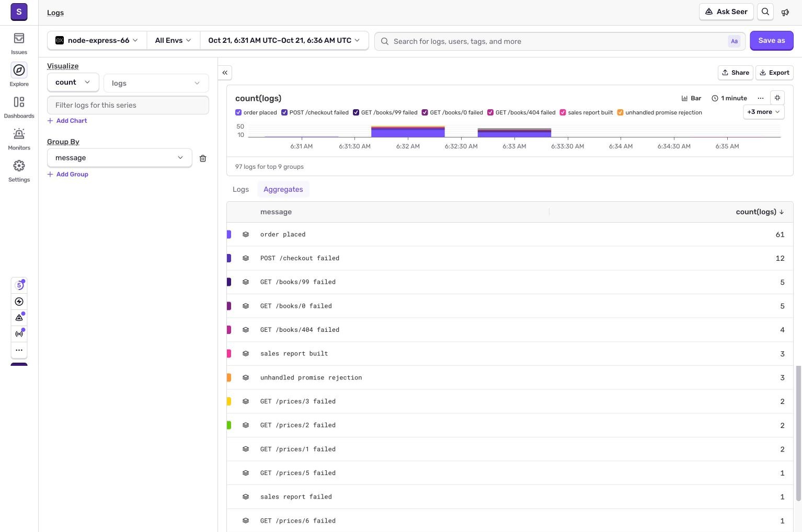802x532 pixels.
Task: Click the chart collapse icon beside ellipsis
Action: pos(777,98)
